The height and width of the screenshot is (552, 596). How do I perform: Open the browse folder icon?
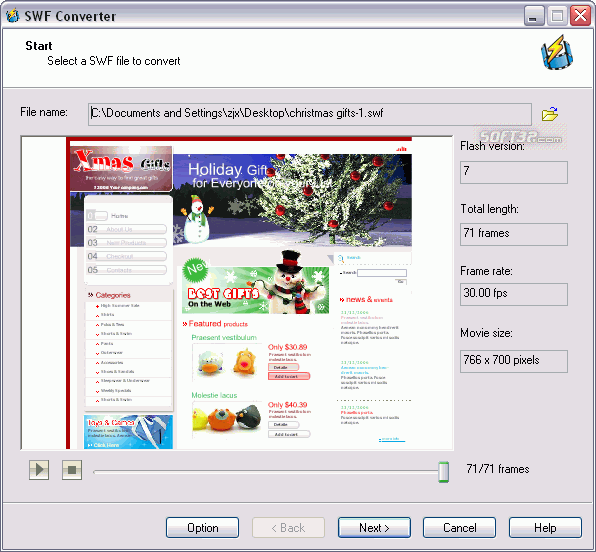tap(550, 114)
